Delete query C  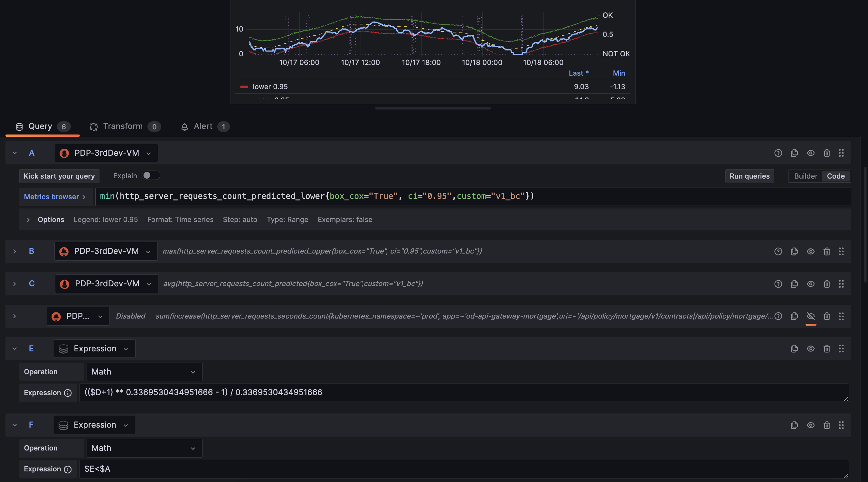click(827, 284)
